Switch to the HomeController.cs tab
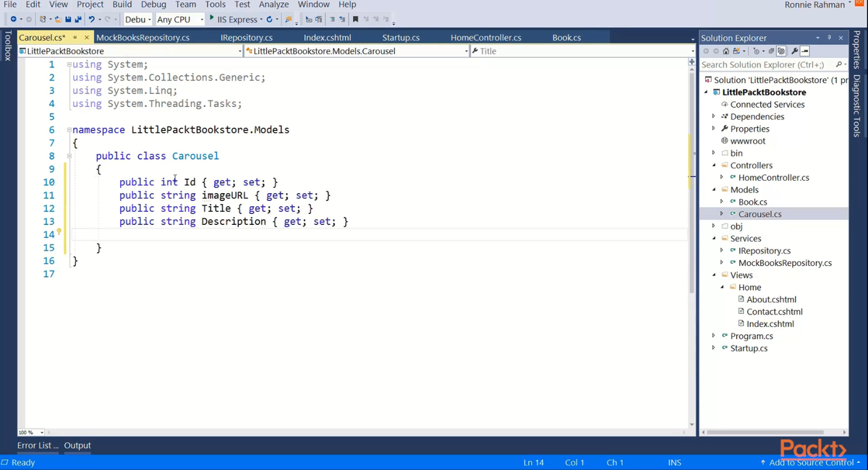Image resolution: width=868 pixels, height=470 pixels. (x=485, y=38)
